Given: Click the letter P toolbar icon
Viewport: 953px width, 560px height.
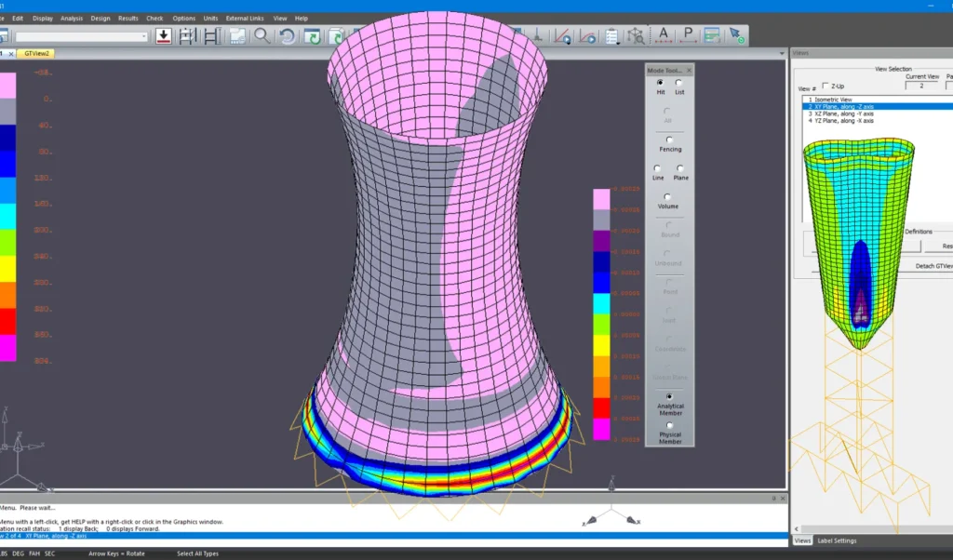Looking at the screenshot, I should click(x=688, y=36).
